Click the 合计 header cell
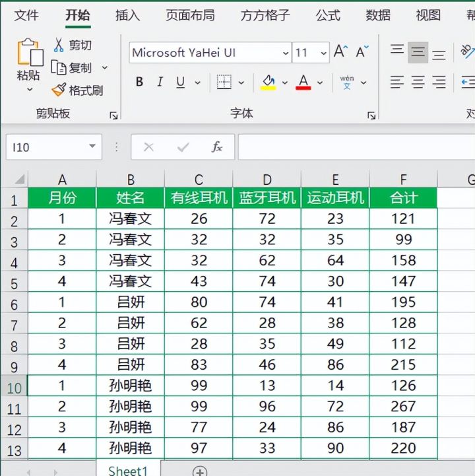 (403, 198)
